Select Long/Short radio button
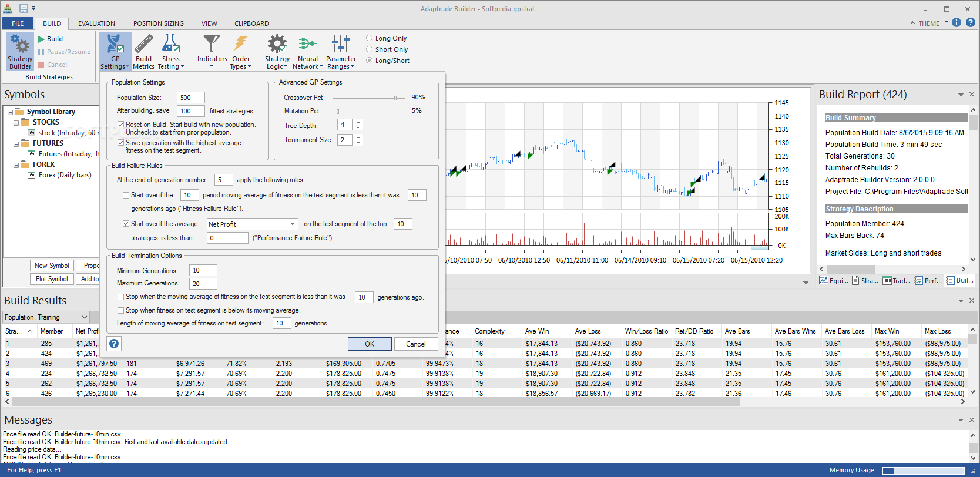The height and width of the screenshot is (477, 980). click(x=370, y=61)
